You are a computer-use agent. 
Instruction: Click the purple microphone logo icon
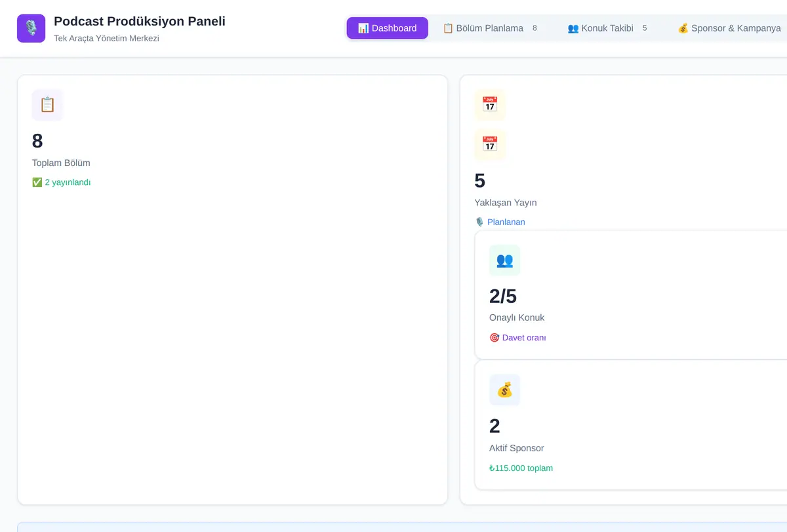pos(31,28)
